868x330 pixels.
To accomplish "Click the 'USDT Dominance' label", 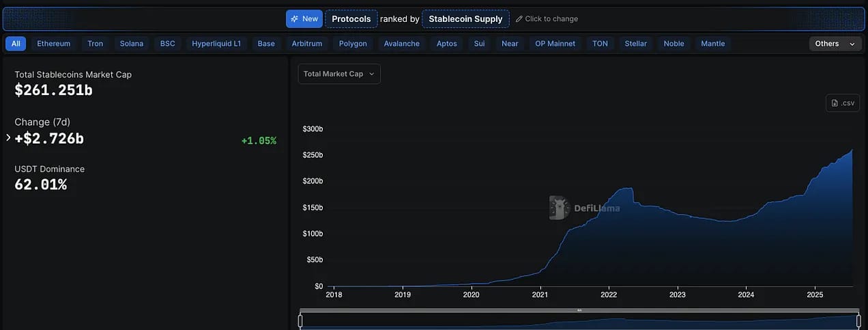I will click(x=50, y=169).
